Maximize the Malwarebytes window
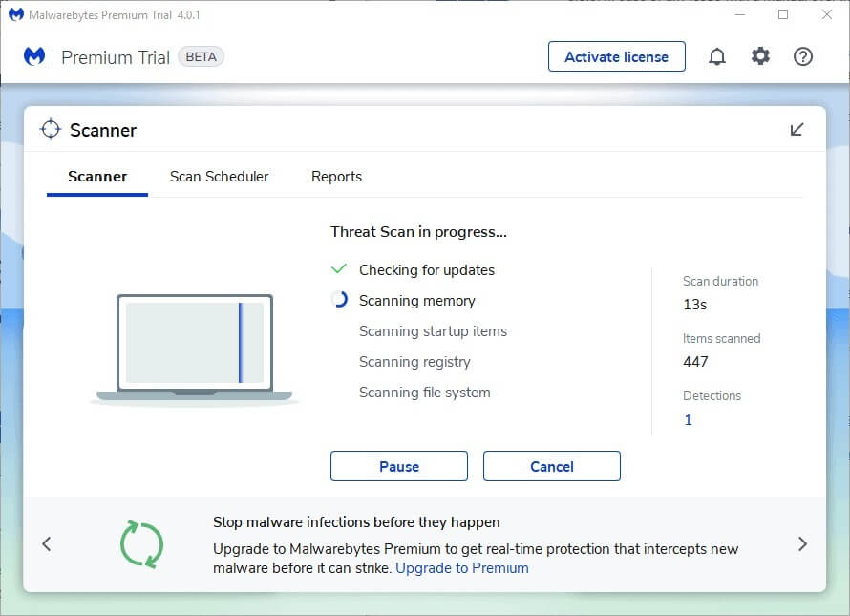This screenshot has width=850, height=616. (783, 14)
